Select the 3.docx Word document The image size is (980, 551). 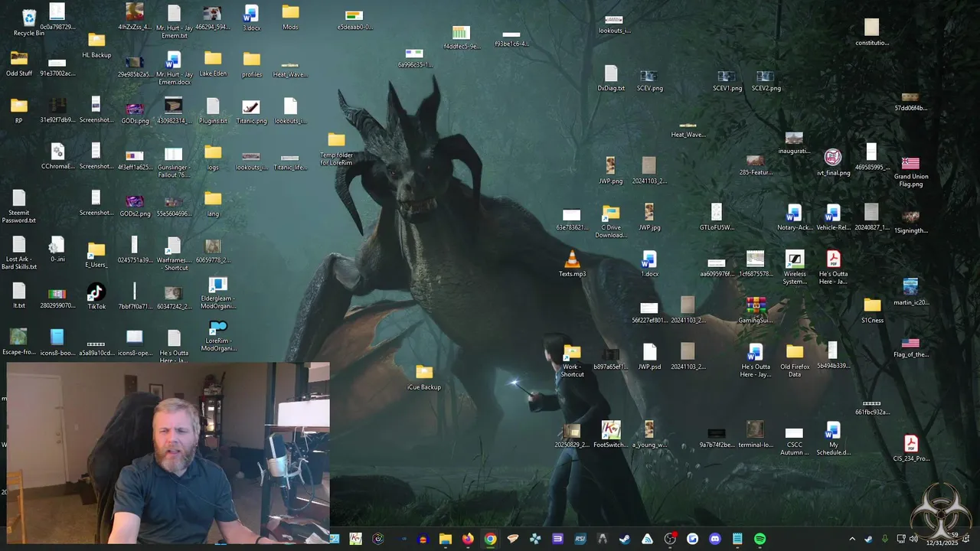click(x=251, y=18)
